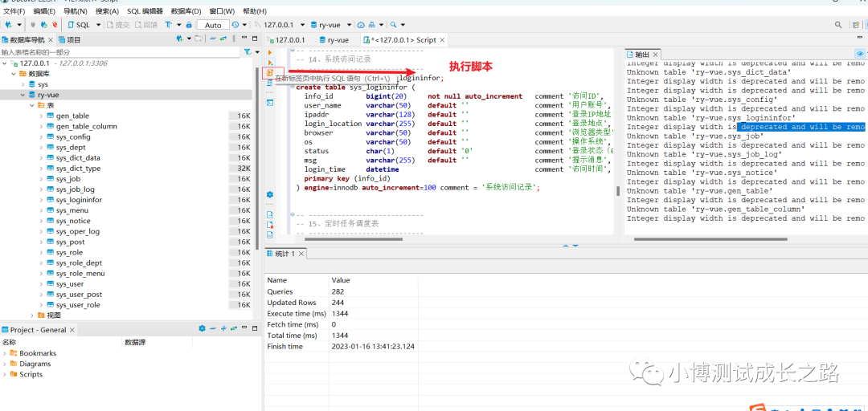
Task: Expand the sys_user table node
Action: click(41, 284)
